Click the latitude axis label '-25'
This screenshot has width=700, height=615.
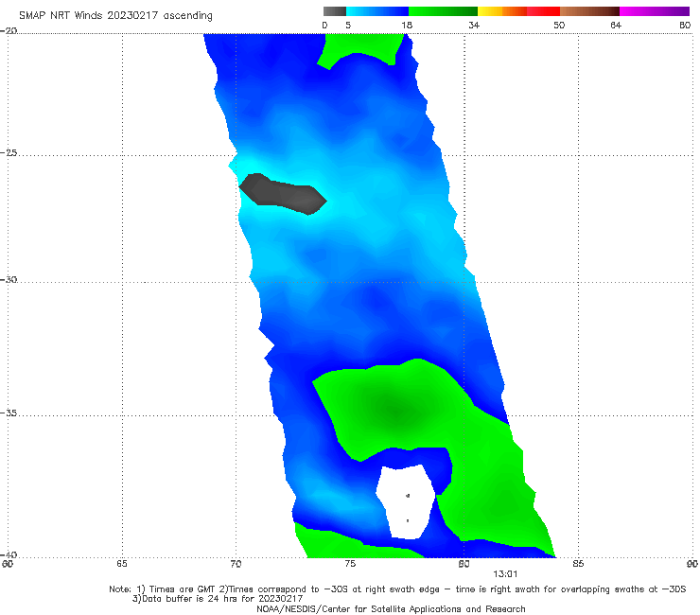pos(9,152)
